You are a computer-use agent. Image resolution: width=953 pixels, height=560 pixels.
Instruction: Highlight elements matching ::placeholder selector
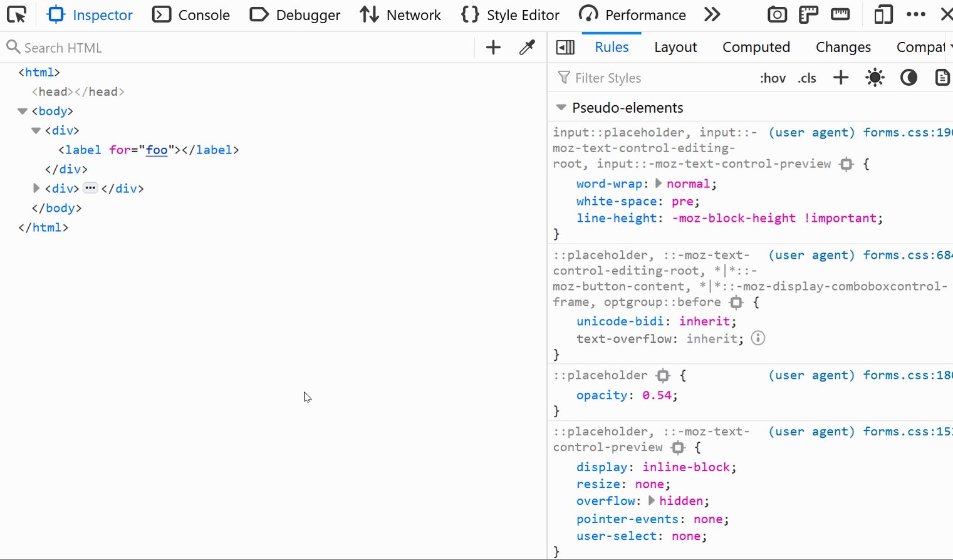click(x=663, y=376)
